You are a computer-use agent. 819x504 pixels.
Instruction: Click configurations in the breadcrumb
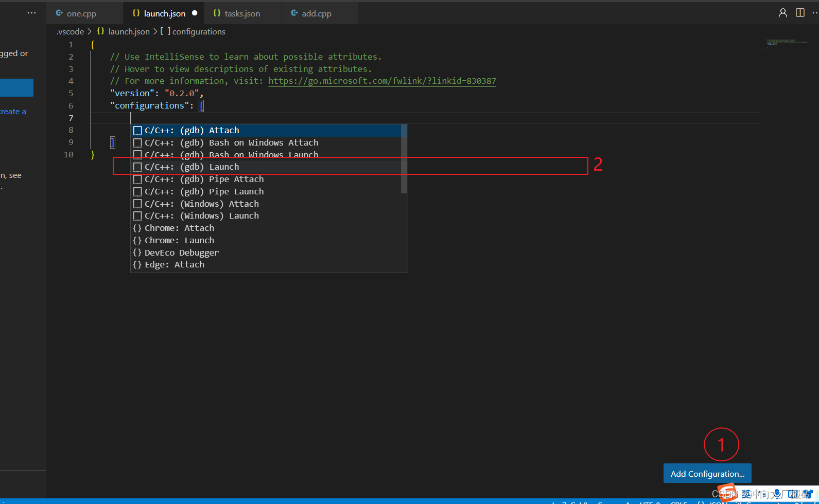(199, 32)
